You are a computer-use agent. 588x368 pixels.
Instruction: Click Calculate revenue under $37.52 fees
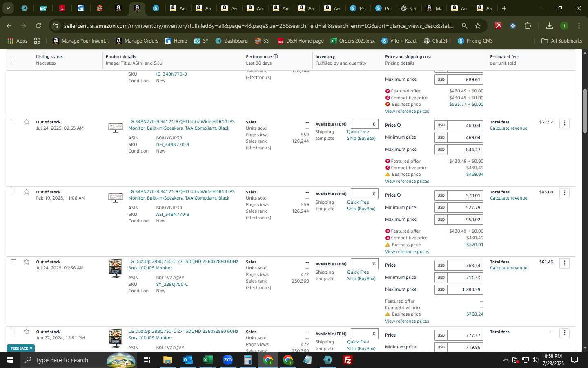508,128
